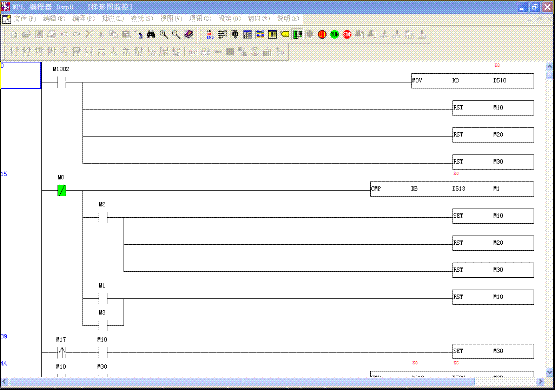Click the green round RUN icon
Screen dimensions: 555x390
coord(334,34)
